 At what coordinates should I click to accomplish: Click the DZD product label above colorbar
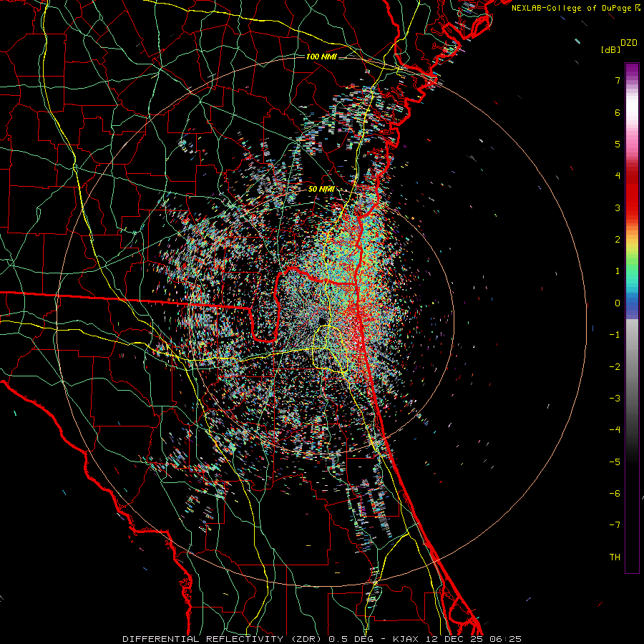629,43
